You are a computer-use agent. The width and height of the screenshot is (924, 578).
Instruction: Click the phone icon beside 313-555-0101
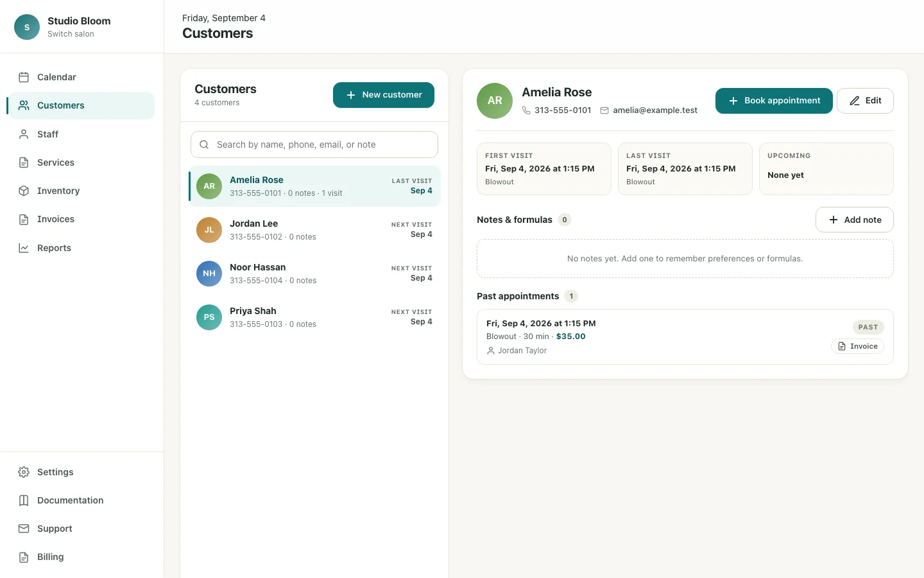526,110
